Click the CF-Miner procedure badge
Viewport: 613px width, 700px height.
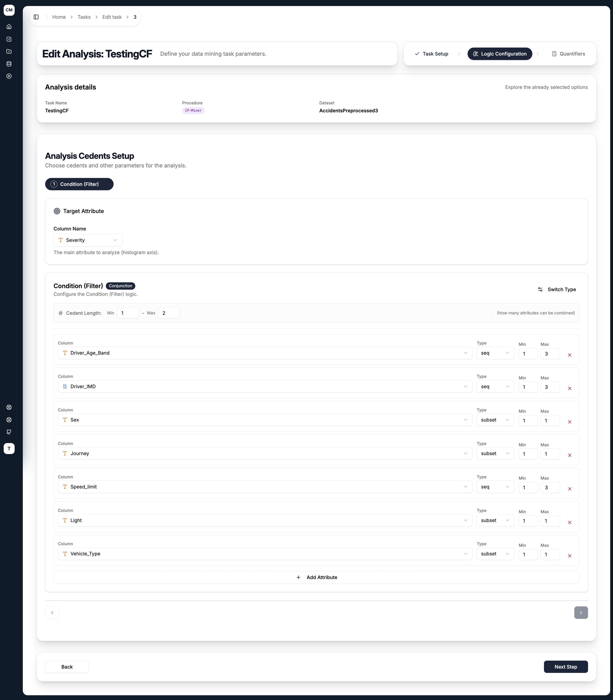pos(193,111)
